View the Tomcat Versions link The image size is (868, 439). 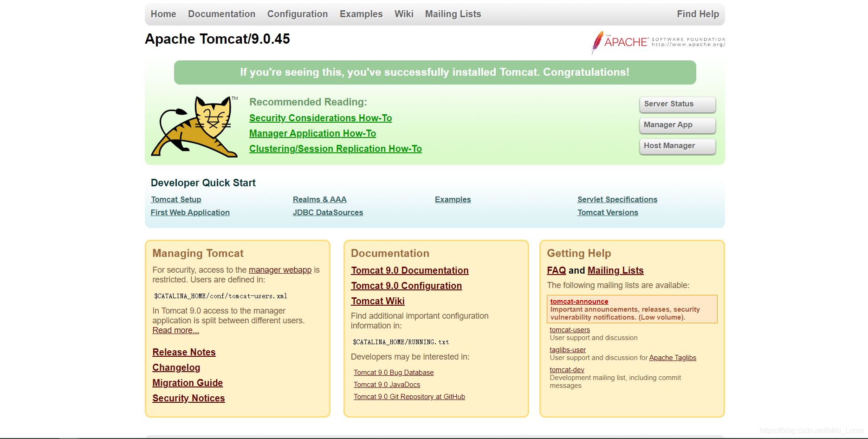[608, 212]
